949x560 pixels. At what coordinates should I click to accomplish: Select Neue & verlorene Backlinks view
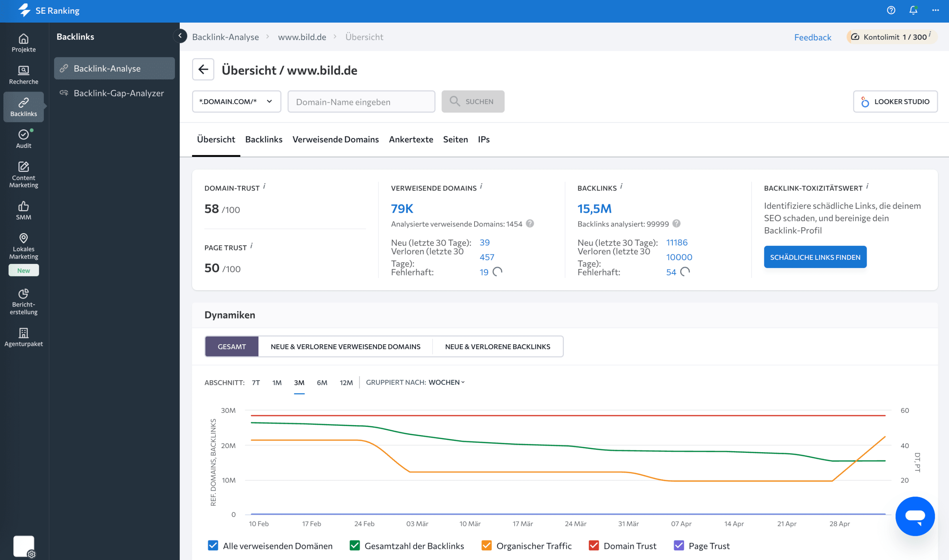click(498, 347)
